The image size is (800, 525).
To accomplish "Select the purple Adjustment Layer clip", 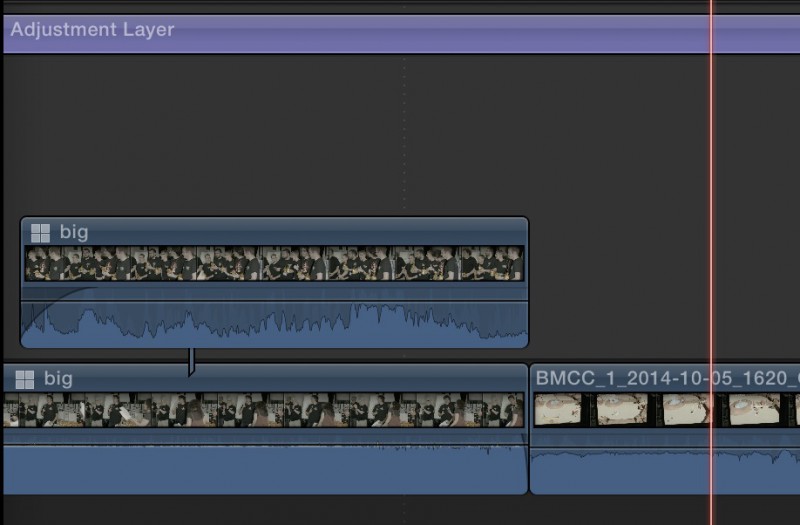I will [402, 34].
